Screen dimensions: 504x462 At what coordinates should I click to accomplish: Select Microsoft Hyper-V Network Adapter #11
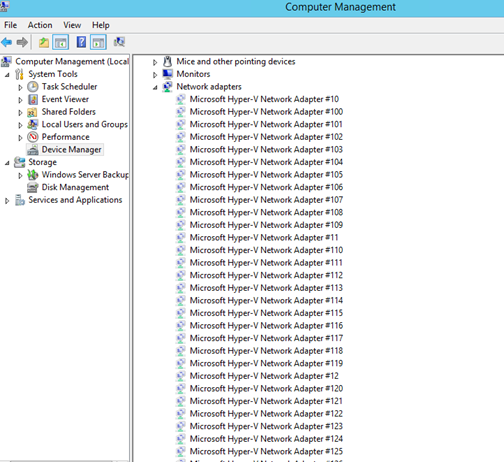[264, 238]
